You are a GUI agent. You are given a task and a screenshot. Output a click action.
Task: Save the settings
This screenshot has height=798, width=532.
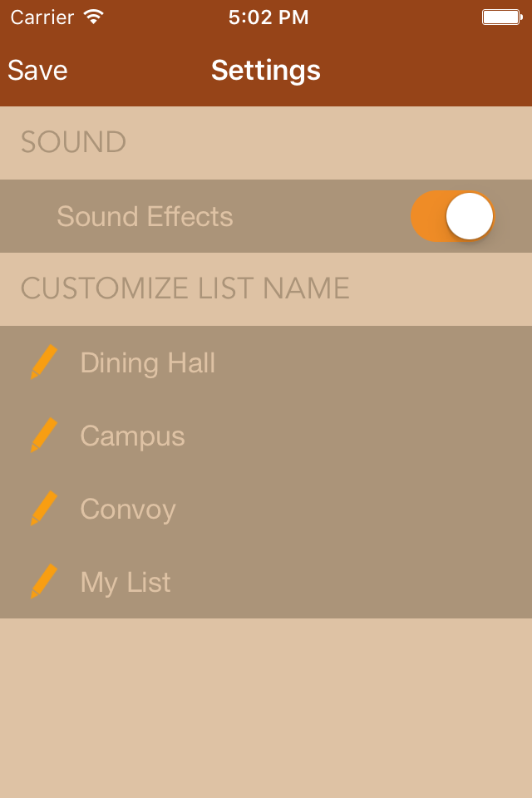(37, 70)
